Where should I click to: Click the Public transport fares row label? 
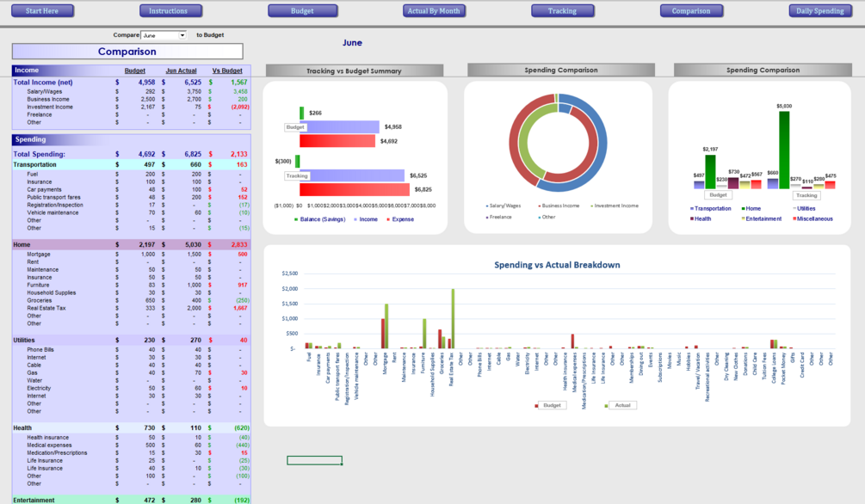(53, 198)
